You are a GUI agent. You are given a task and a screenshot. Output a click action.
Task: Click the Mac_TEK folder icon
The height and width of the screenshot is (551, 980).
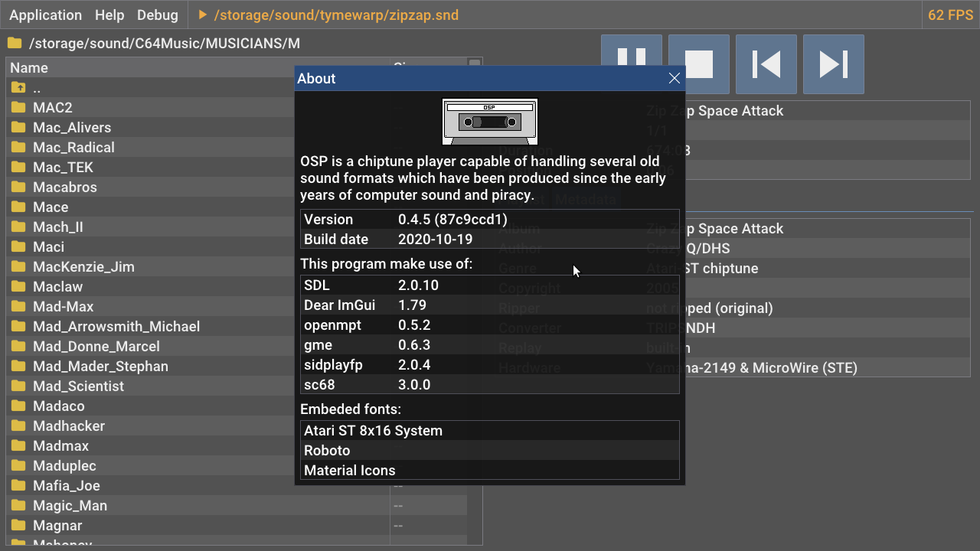tap(18, 168)
